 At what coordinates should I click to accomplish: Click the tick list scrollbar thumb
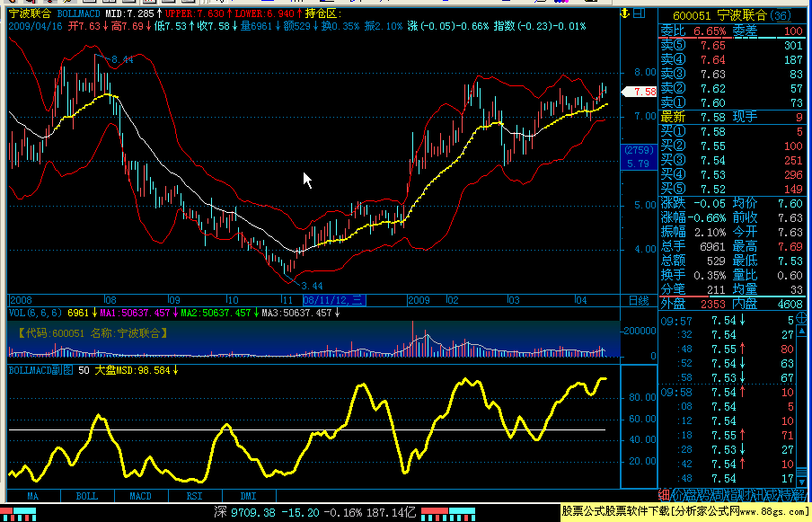(801, 471)
